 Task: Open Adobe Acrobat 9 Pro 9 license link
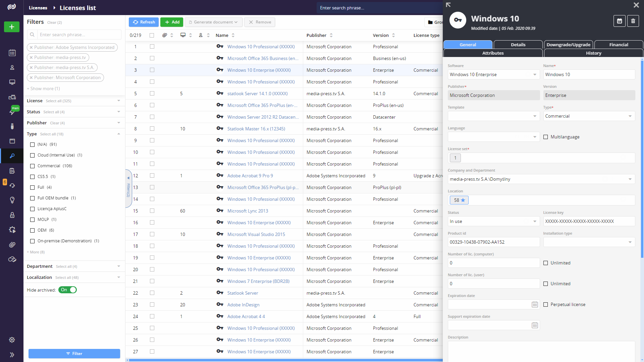(250, 176)
